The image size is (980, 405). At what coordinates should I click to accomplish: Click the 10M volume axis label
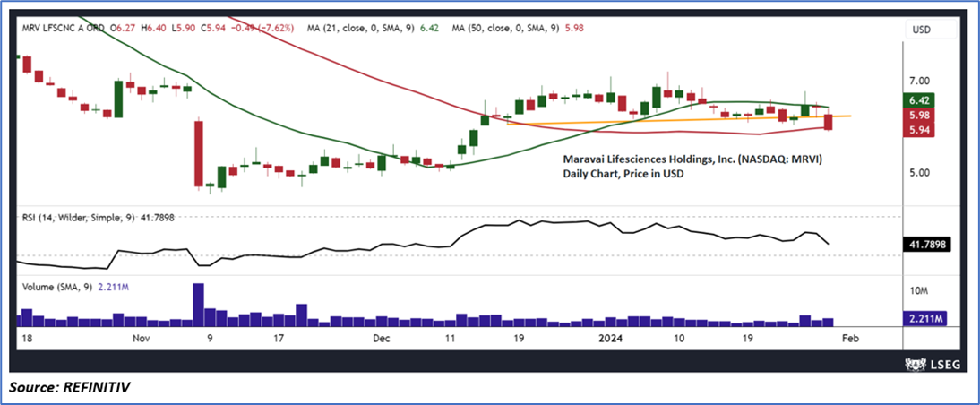(919, 292)
